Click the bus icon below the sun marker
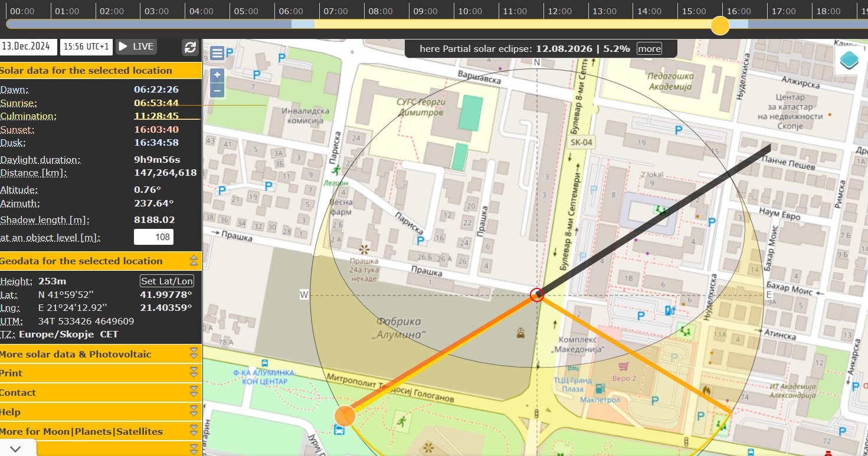868x456 pixels. point(340,431)
